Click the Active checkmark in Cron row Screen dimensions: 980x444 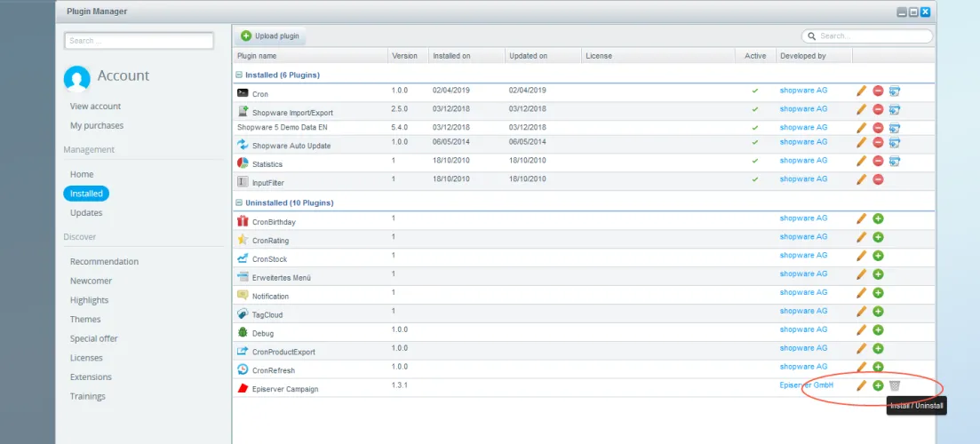click(x=755, y=91)
